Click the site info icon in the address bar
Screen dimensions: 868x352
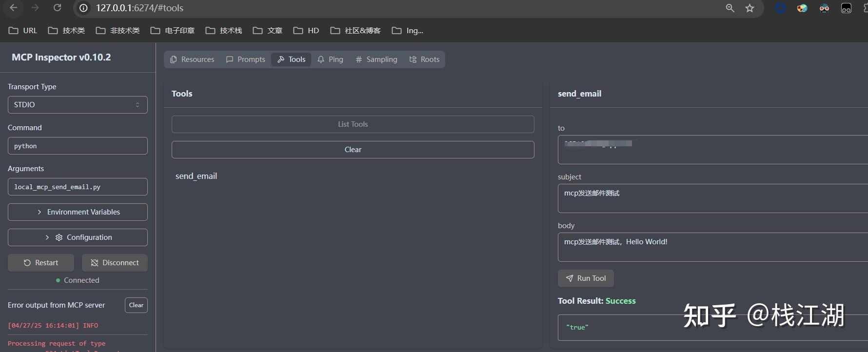tap(84, 8)
